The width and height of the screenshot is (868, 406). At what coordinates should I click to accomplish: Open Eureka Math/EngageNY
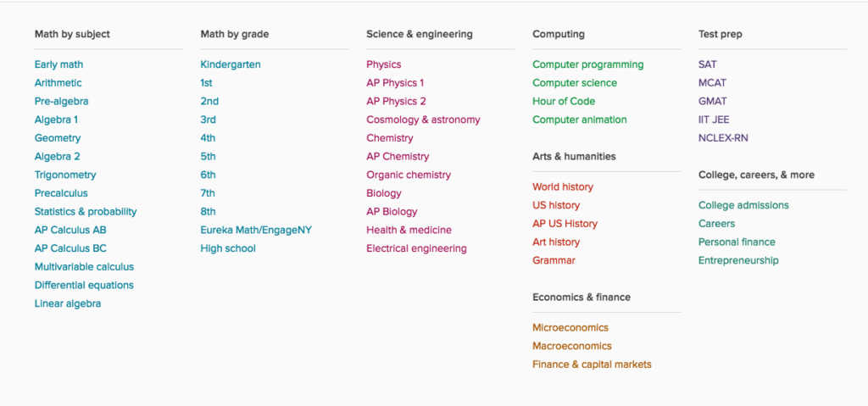(x=256, y=230)
